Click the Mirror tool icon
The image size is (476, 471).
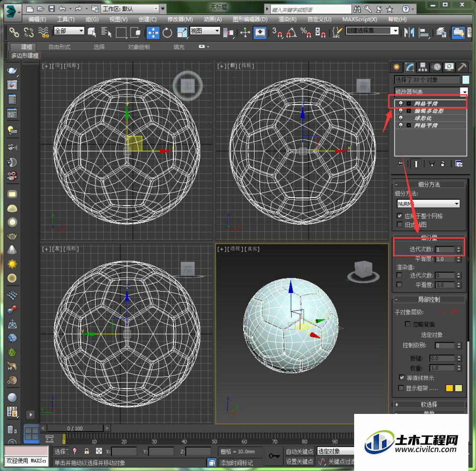click(x=409, y=32)
